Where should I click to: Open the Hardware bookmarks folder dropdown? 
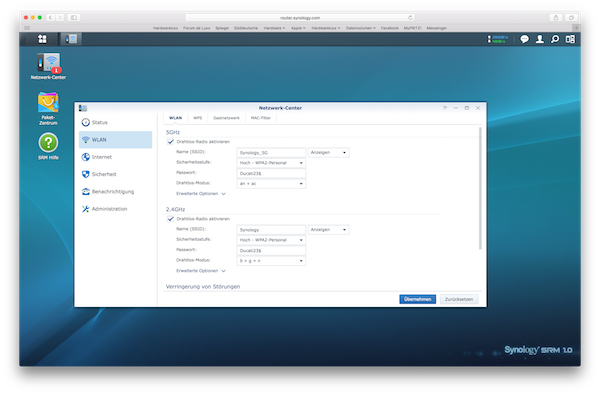(274, 28)
